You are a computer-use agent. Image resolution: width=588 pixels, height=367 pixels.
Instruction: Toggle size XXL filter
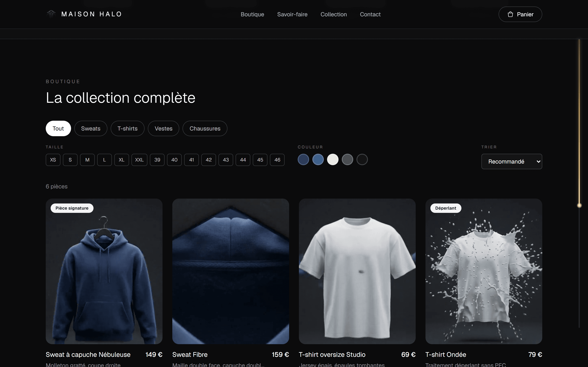click(139, 160)
